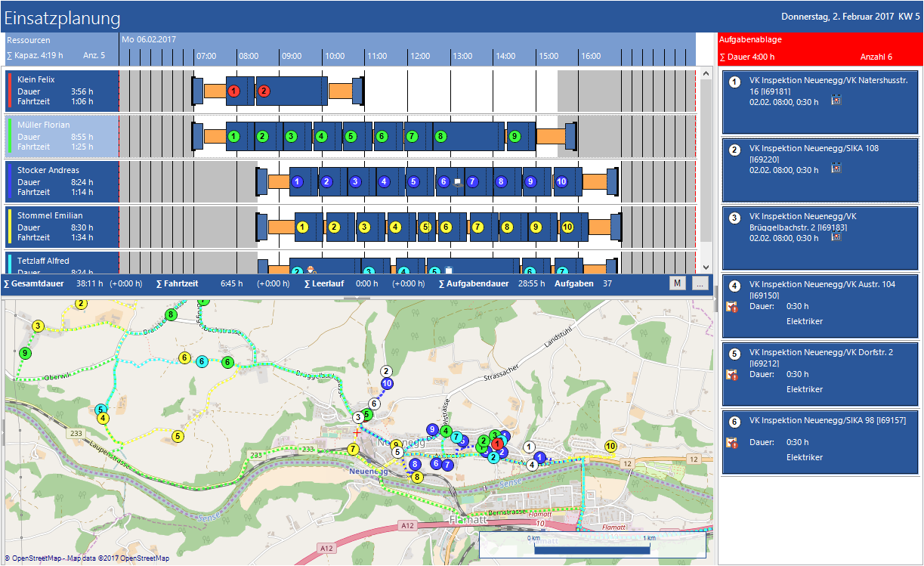The image size is (924, 566).
Task: Click yellow task 7 in Stommel Emilian row
Action: click(x=477, y=227)
